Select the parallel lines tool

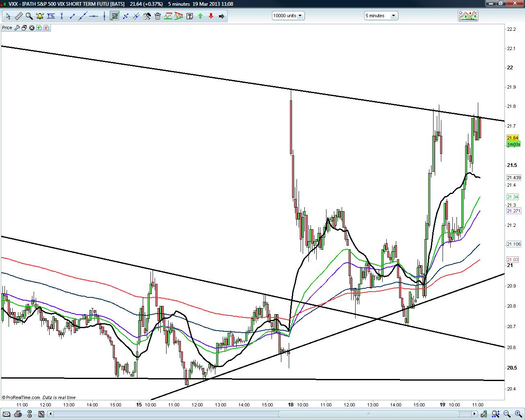(x=136, y=16)
